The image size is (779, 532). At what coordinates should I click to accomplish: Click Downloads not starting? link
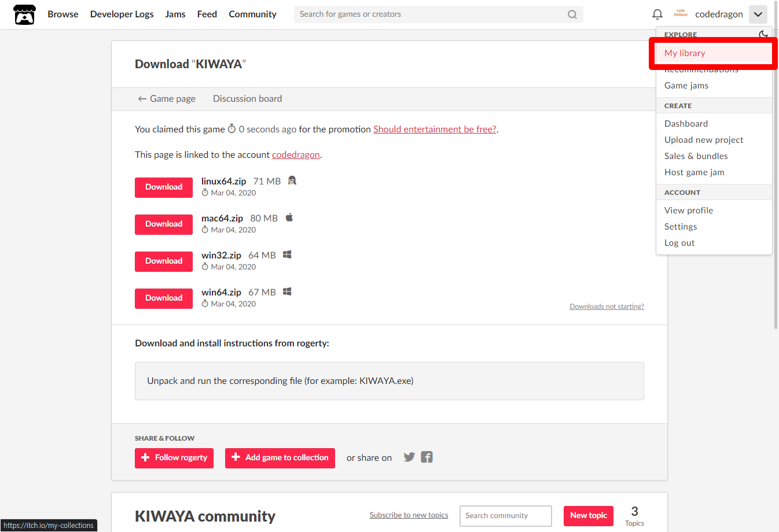click(607, 306)
